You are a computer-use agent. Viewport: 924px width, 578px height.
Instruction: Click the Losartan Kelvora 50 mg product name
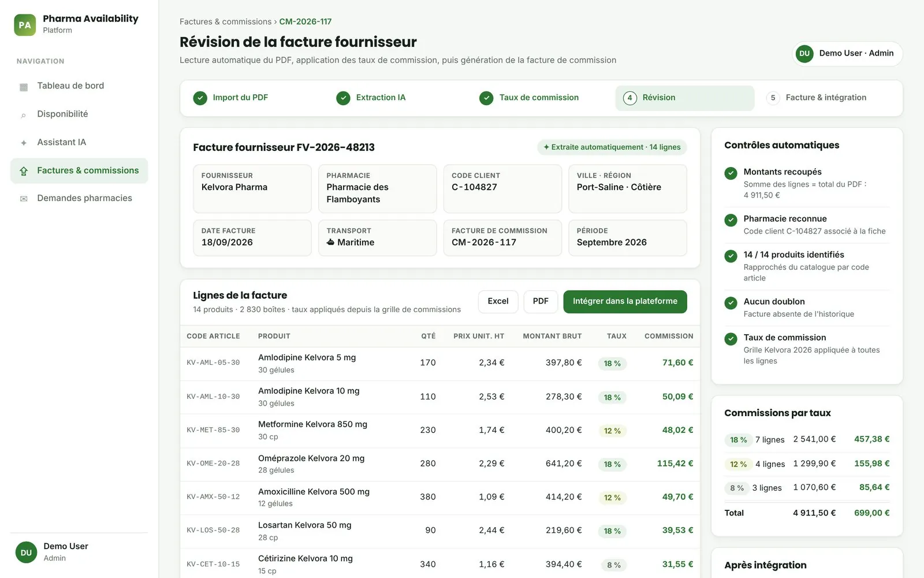pyautogui.click(x=304, y=525)
